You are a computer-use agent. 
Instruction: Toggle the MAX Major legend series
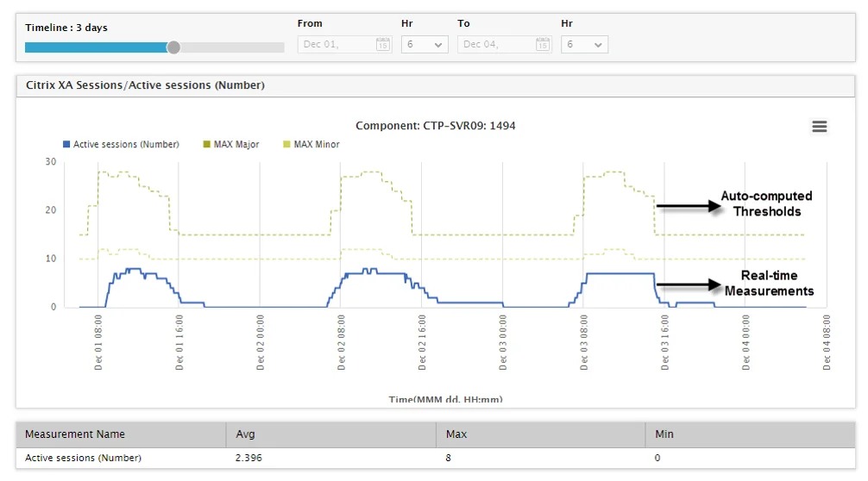pos(231,144)
